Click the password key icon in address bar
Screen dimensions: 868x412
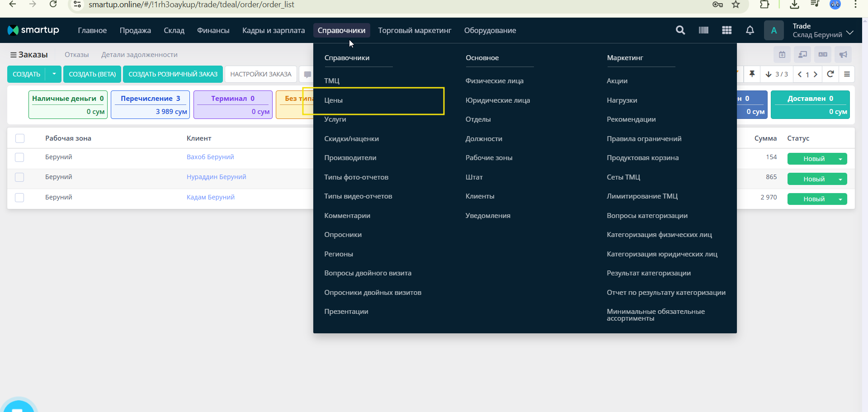pyautogui.click(x=717, y=5)
